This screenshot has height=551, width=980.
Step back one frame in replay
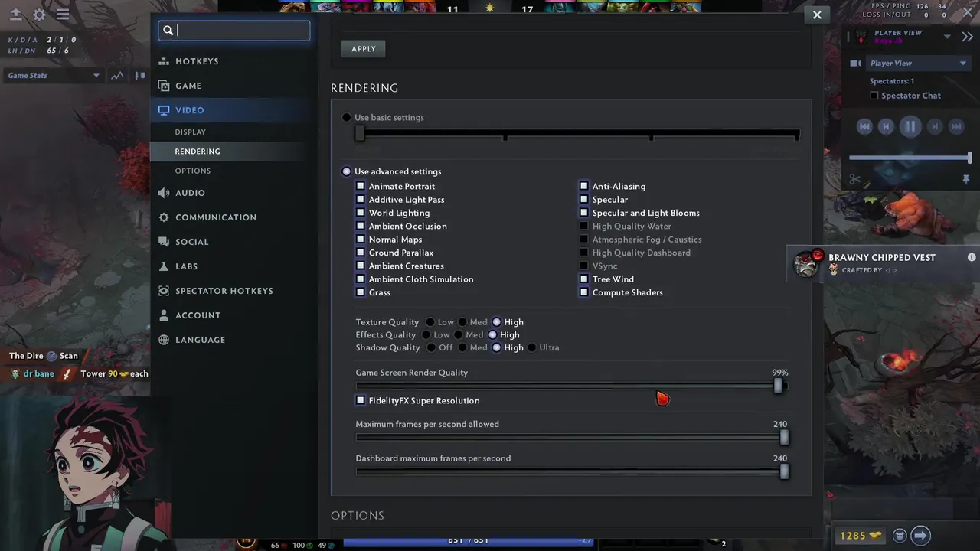coord(886,126)
